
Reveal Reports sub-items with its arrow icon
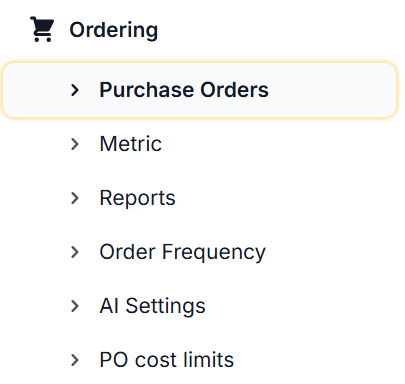[x=75, y=198]
